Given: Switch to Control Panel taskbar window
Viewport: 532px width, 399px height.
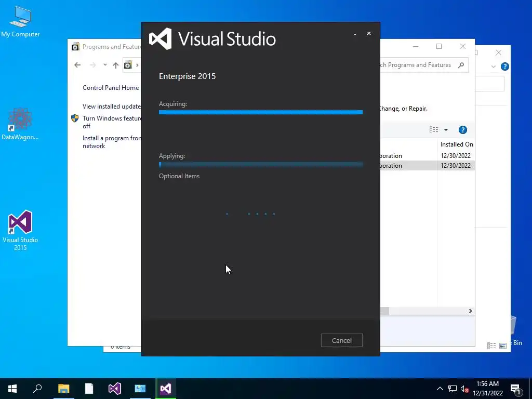Looking at the screenshot, I should tap(140, 389).
